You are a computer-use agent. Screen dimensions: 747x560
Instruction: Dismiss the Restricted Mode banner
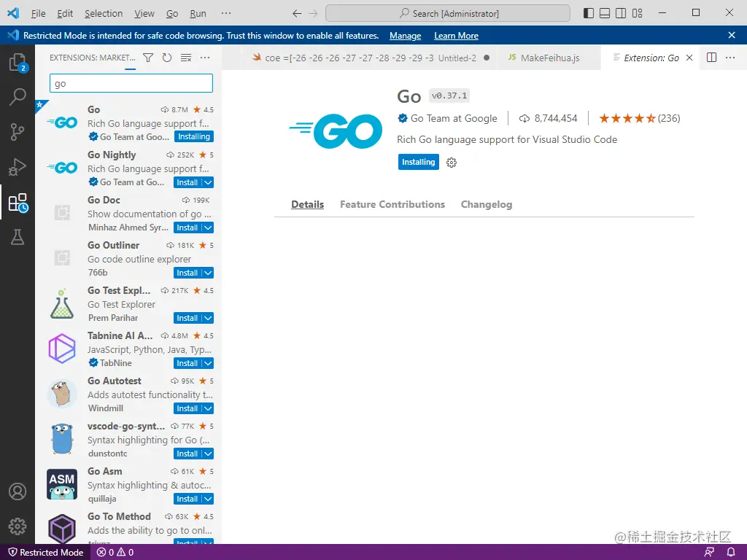pyautogui.click(x=732, y=35)
